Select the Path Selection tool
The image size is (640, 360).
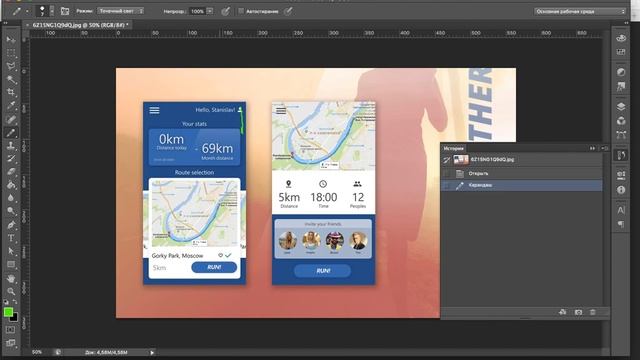(11, 251)
